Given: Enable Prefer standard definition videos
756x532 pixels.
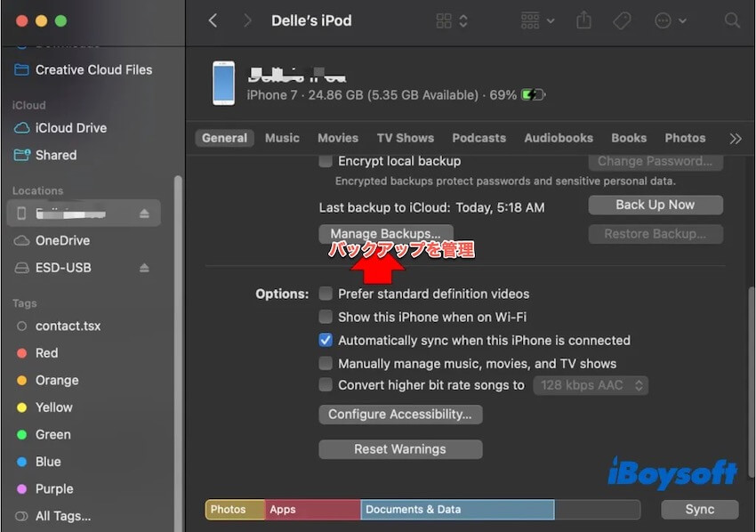Looking at the screenshot, I should 326,294.
